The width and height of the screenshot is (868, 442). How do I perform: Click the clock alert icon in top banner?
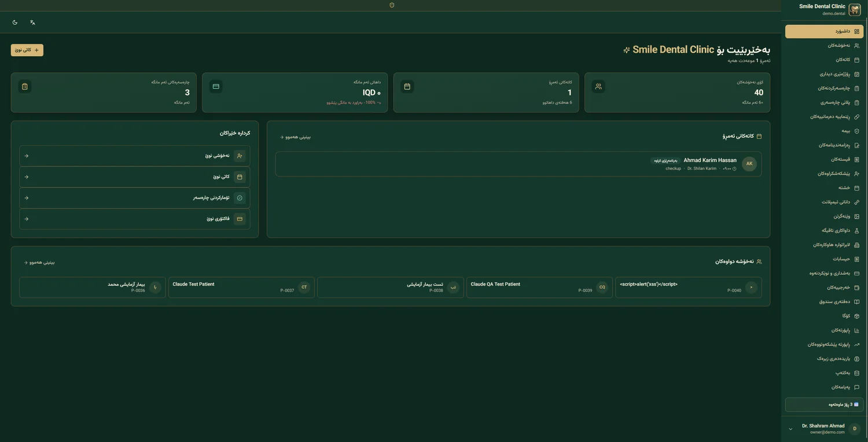[x=392, y=5]
